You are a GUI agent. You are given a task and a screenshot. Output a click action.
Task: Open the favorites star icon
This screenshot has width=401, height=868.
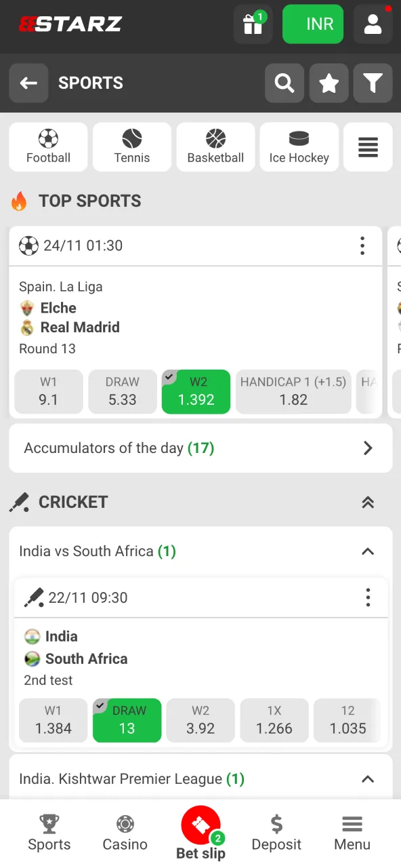click(x=329, y=83)
